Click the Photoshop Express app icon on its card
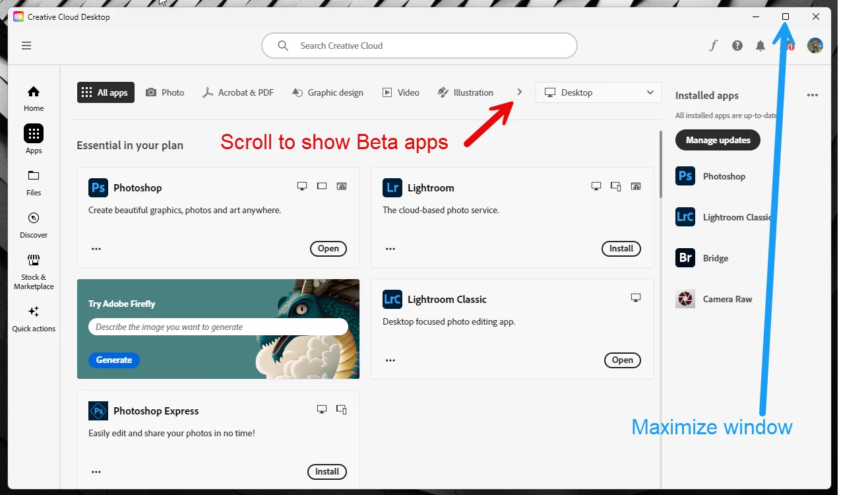This screenshot has width=868, height=495. click(98, 411)
